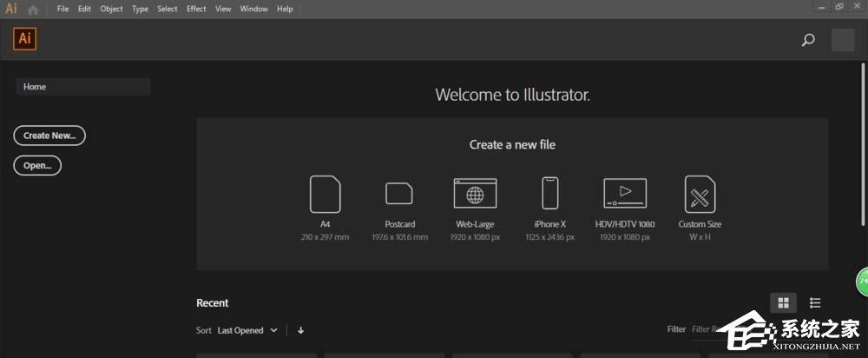This screenshot has height=358, width=868.
Task: Click the A4 preset label
Action: point(325,224)
